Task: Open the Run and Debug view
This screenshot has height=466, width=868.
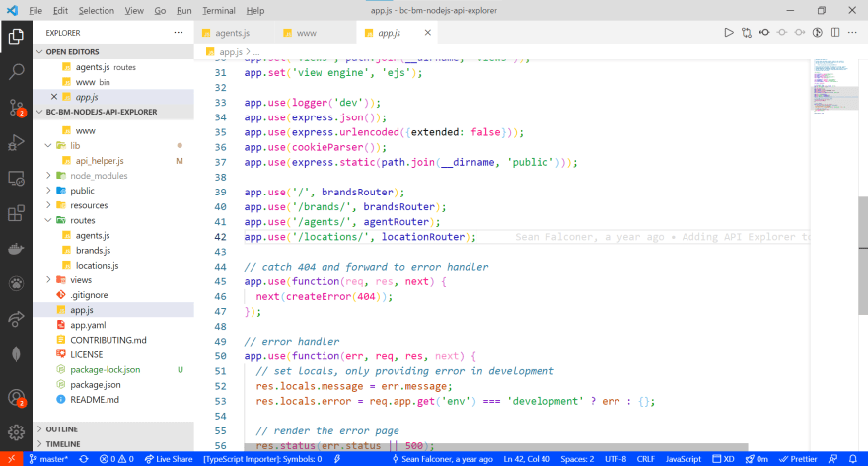Action: tap(16, 142)
